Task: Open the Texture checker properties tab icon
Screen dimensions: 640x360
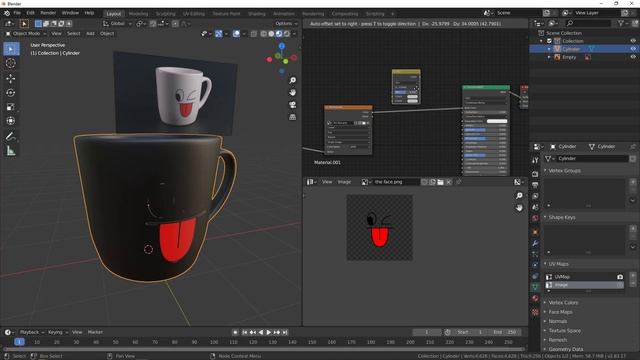Action: tap(535, 312)
